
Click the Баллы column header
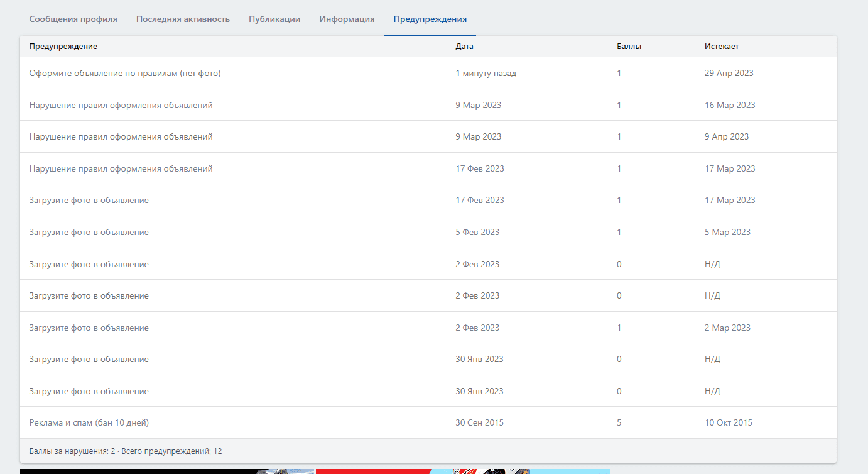pos(629,47)
